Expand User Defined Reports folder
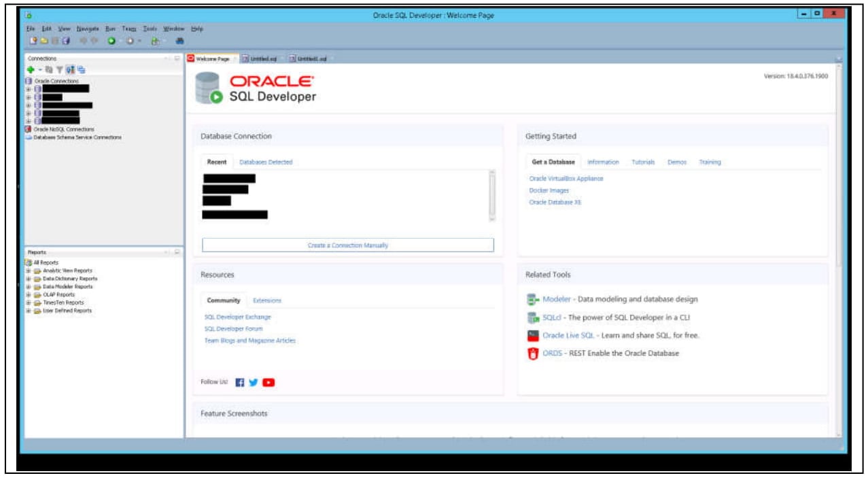Image resolution: width=868 pixels, height=480 pixels. tap(29, 311)
